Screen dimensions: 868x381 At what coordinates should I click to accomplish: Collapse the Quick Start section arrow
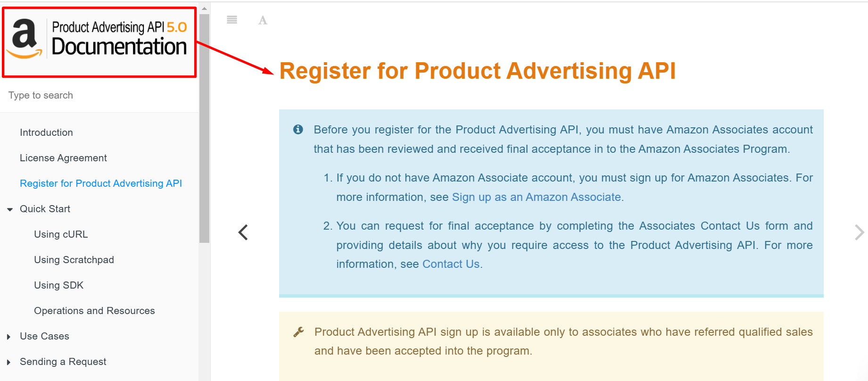[x=10, y=209]
